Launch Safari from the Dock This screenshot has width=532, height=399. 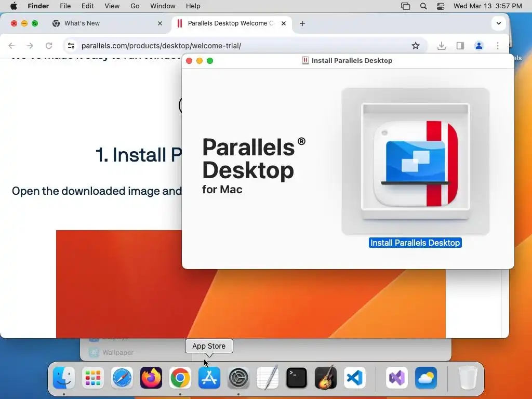(x=122, y=378)
